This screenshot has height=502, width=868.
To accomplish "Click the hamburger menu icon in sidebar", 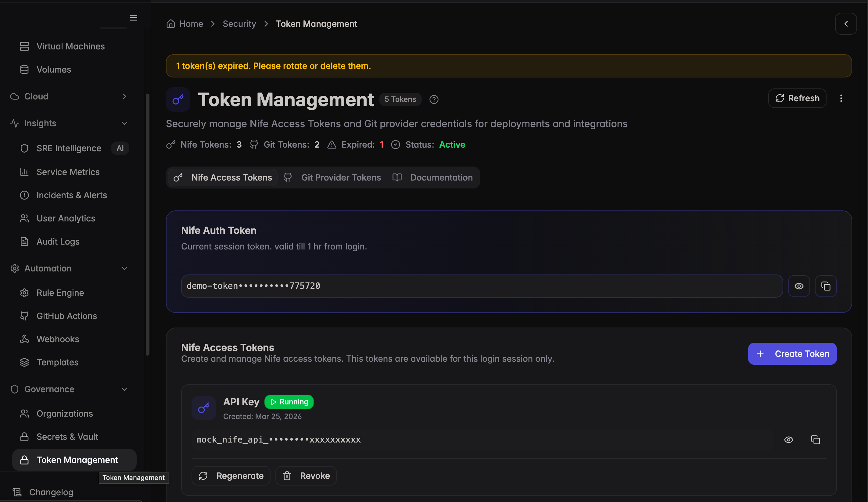I will [133, 18].
